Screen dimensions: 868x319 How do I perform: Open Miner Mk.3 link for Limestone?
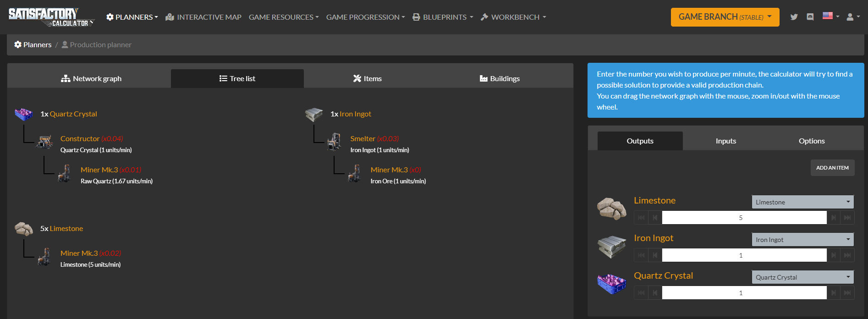point(79,253)
